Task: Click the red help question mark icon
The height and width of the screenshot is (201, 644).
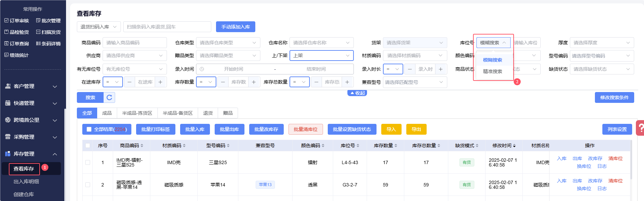Action: 640,128
